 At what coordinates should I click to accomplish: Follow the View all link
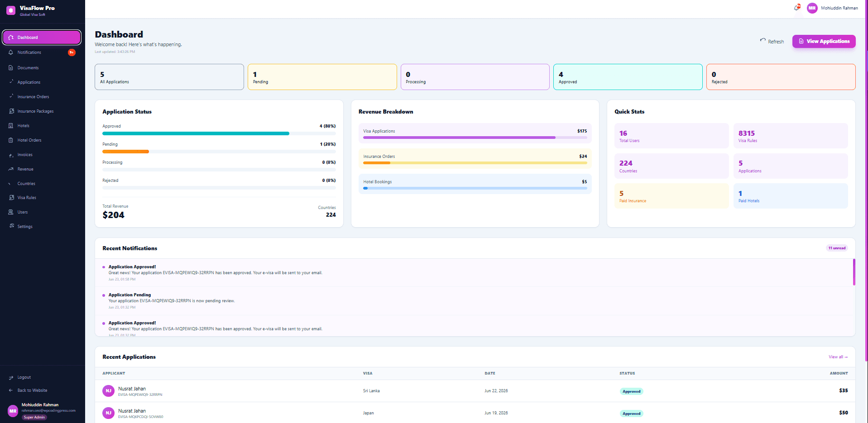click(838, 357)
